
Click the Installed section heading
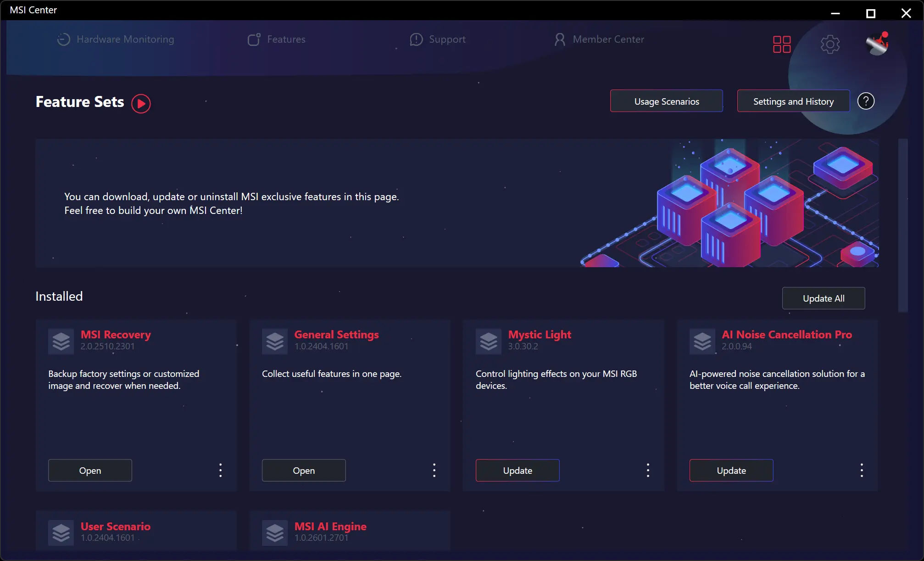coord(59,297)
